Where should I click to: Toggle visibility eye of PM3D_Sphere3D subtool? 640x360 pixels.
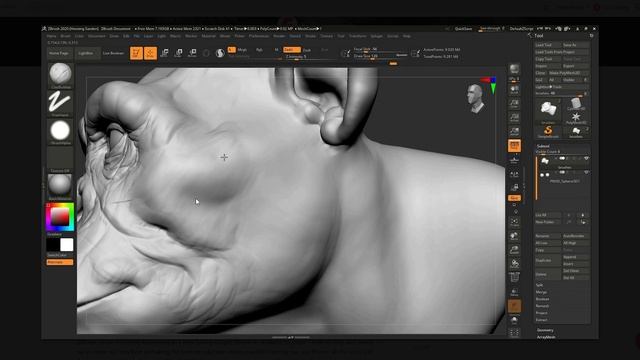coord(586,173)
